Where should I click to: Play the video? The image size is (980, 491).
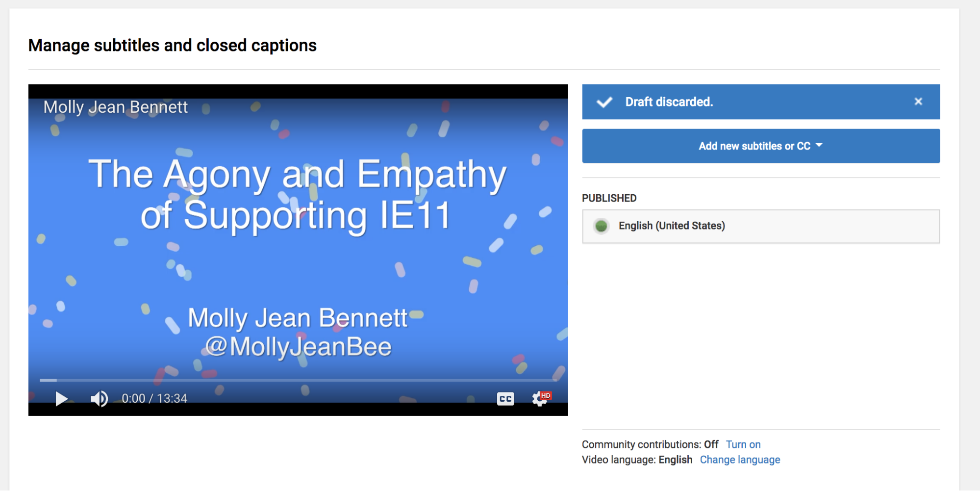pyautogui.click(x=61, y=399)
